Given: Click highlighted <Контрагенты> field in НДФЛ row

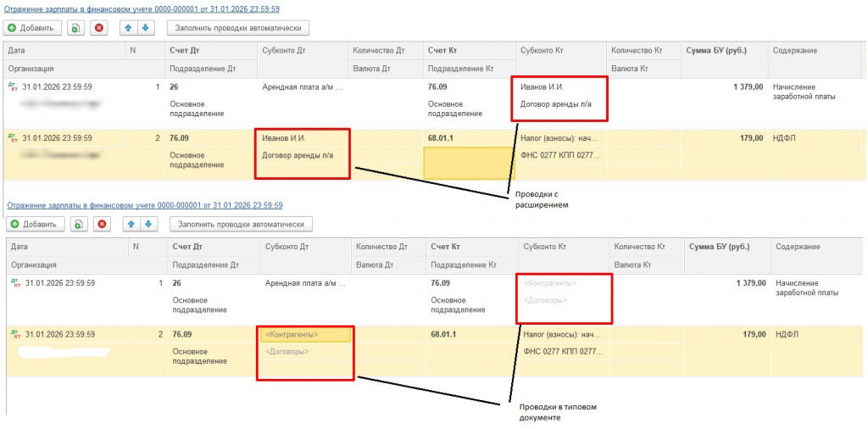Looking at the screenshot, I should (x=305, y=334).
